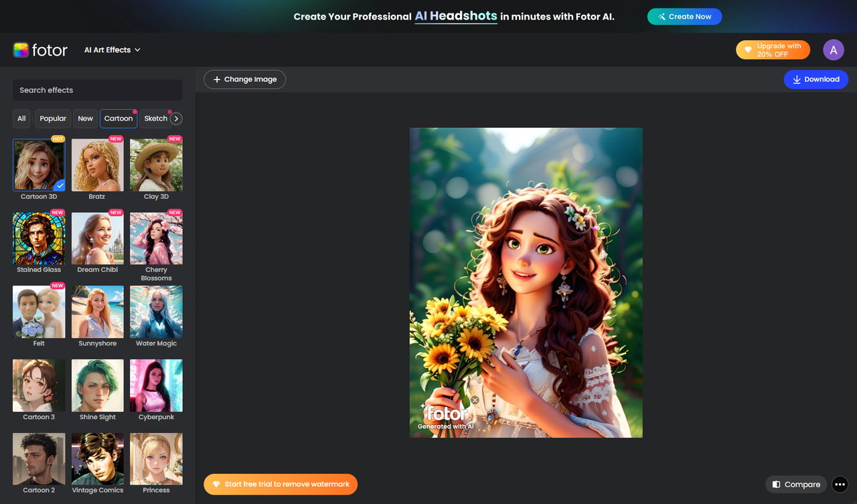
Task: Click Upgrade with 20% OFF button
Action: tap(773, 50)
